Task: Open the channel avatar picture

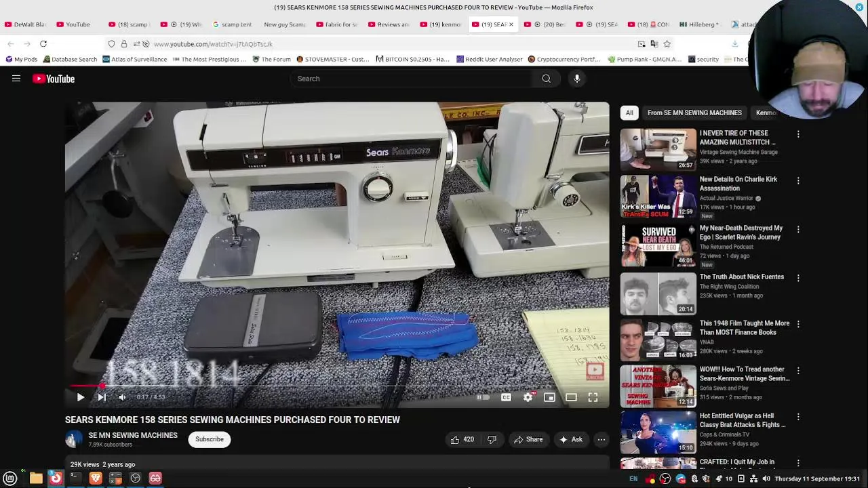Action: [x=73, y=439]
